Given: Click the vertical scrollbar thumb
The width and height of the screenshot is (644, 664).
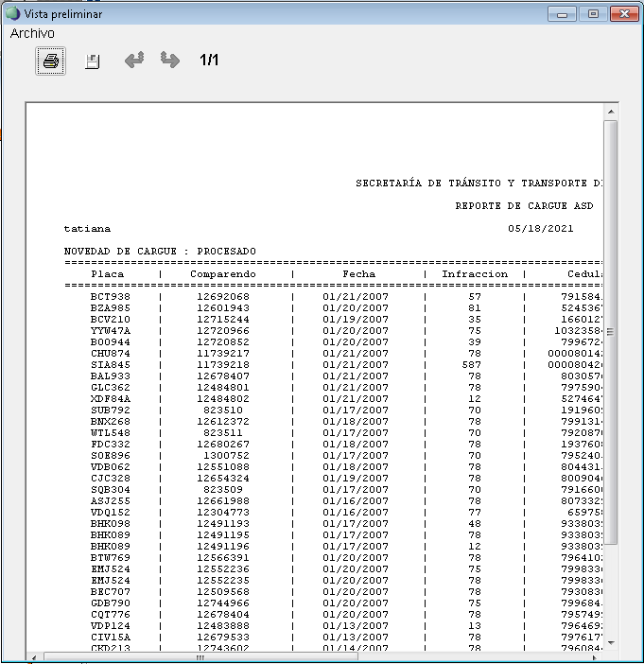Looking at the screenshot, I should click(610, 331).
